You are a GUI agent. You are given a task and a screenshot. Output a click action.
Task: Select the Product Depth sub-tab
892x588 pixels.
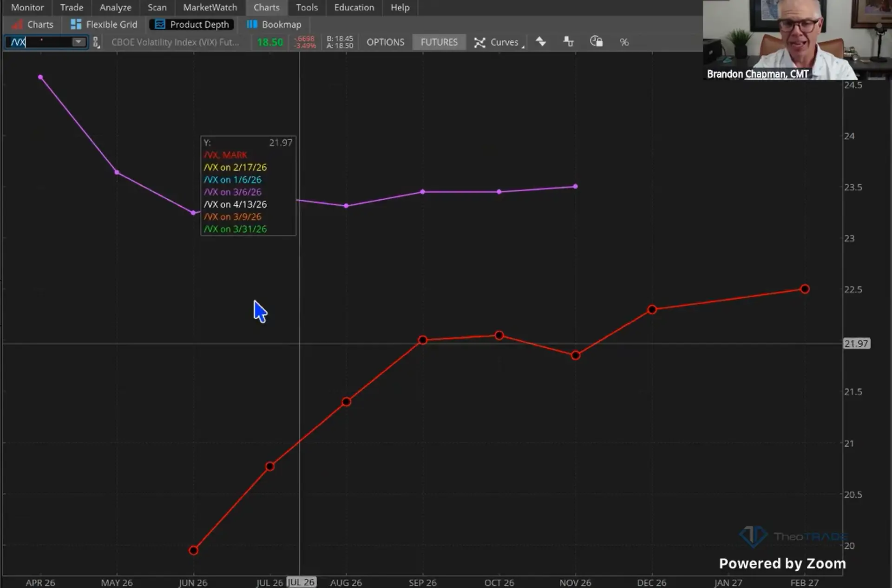click(x=192, y=25)
